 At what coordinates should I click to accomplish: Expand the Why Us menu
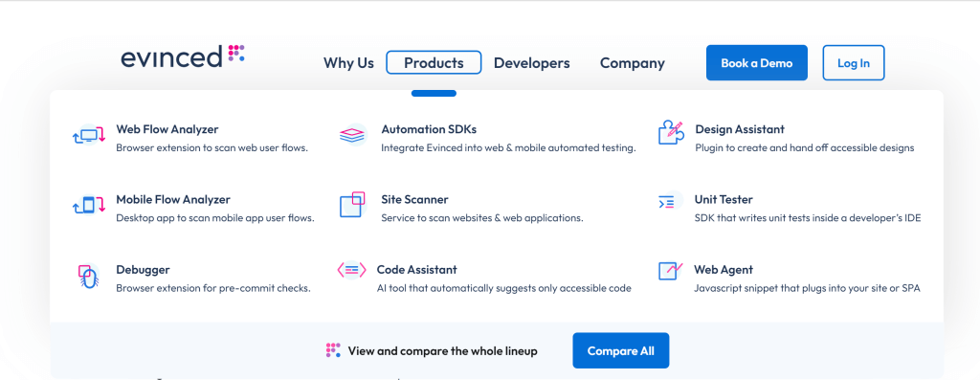point(348,63)
